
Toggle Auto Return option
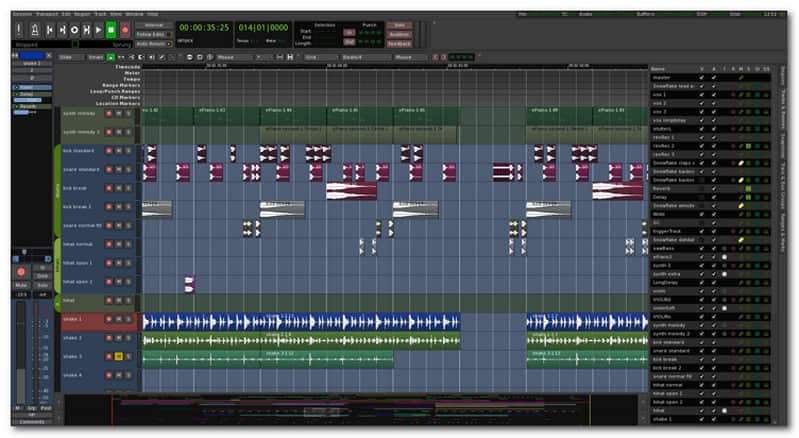(x=154, y=44)
